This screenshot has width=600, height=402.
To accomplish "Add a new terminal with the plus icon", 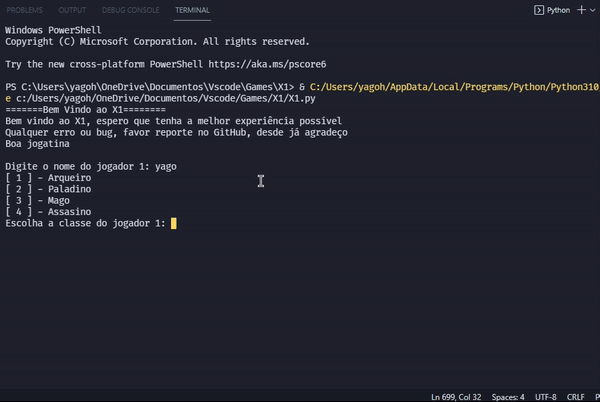I will pos(581,10).
